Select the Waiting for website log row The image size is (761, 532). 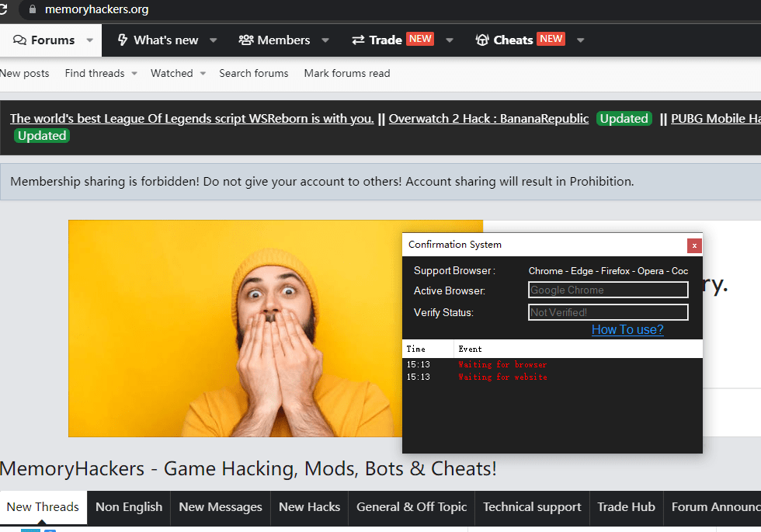552,377
